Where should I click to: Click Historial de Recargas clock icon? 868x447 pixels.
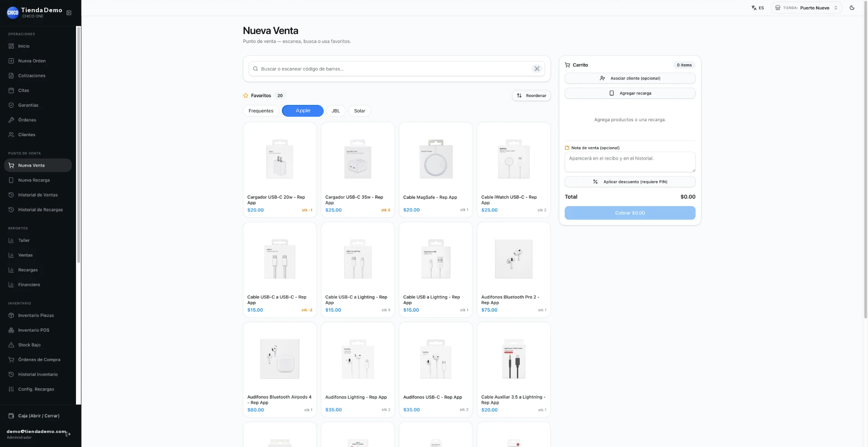pos(11,210)
